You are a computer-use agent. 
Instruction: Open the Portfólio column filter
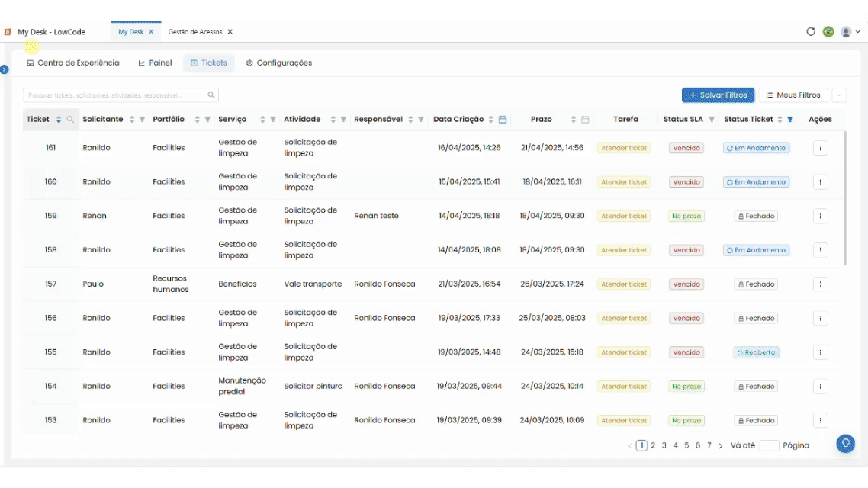(x=207, y=120)
